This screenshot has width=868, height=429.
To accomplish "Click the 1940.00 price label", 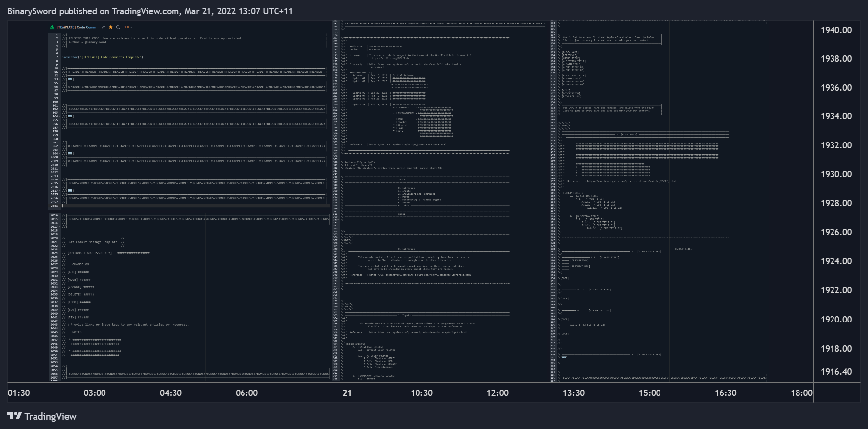I will [836, 30].
